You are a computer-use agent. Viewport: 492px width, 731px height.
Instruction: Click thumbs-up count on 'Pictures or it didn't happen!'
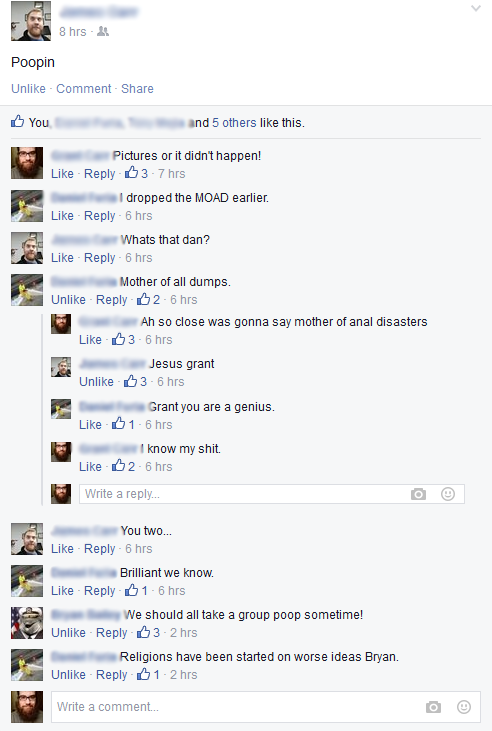click(136, 173)
